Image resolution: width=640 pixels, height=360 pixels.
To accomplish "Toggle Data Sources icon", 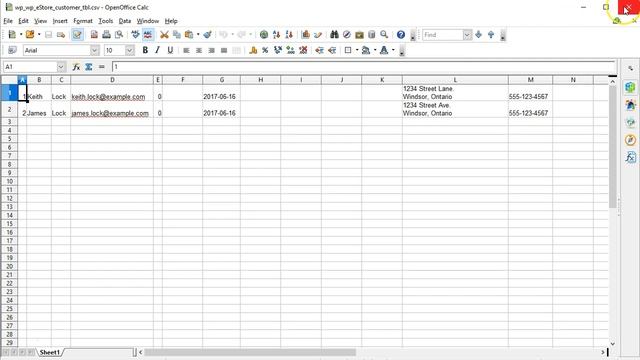I will tap(371, 35).
